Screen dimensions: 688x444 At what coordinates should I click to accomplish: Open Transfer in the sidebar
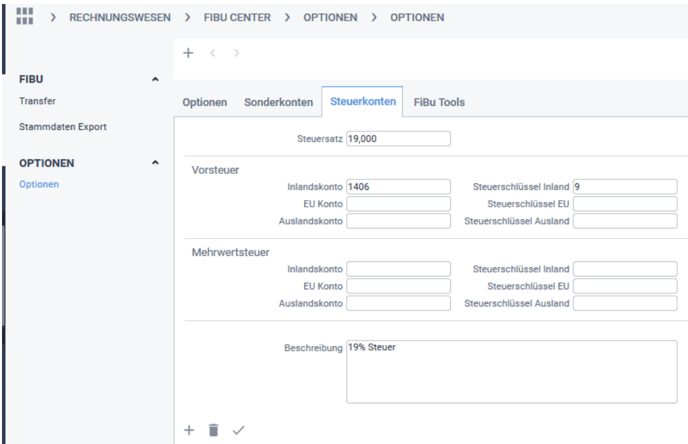coord(37,101)
